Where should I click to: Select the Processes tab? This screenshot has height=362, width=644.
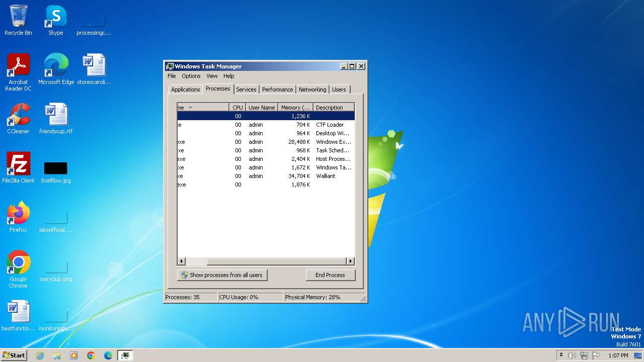[218, 88]
